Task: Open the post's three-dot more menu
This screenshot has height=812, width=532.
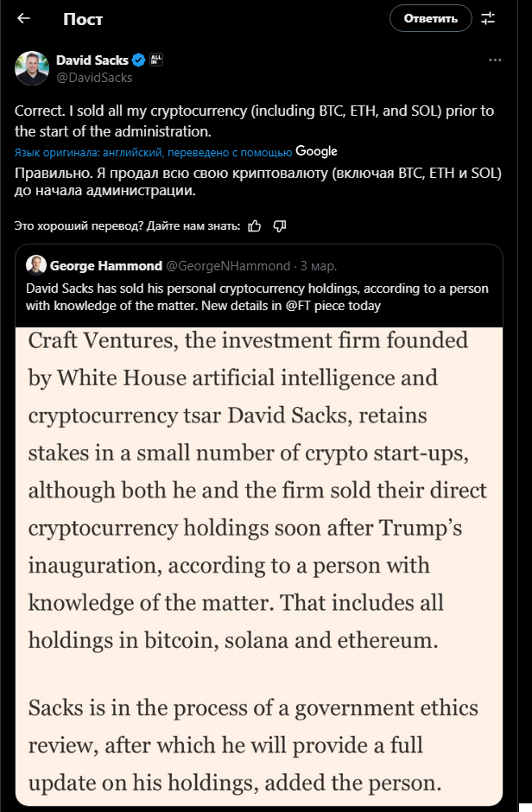Action: (x=495, y=60)
